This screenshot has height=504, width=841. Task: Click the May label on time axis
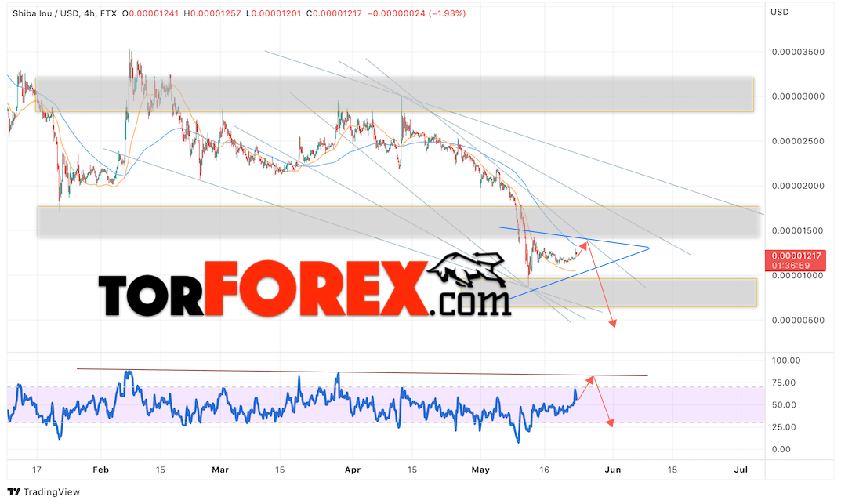[480, 470]
